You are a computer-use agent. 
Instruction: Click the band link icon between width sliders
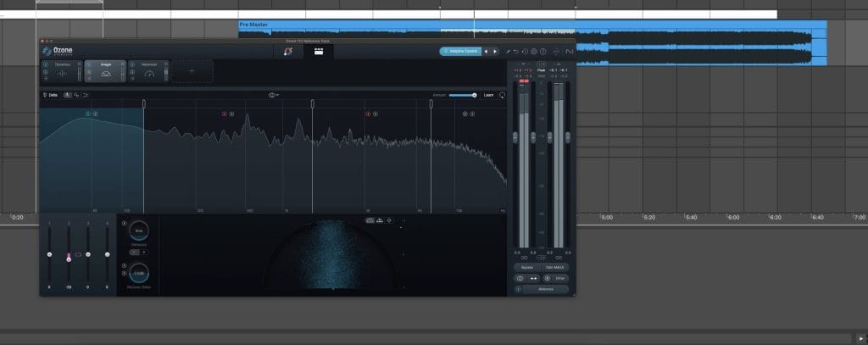pos(78,254)
